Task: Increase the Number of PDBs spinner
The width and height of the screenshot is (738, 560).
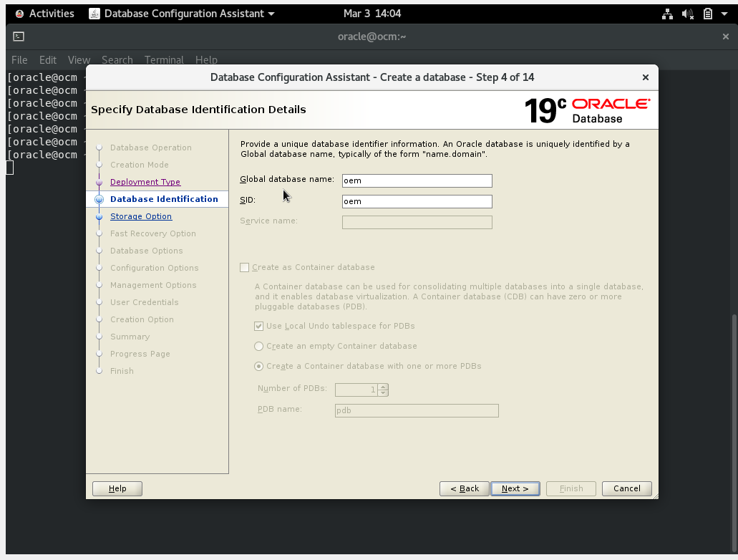Action: tap(383, 387)
